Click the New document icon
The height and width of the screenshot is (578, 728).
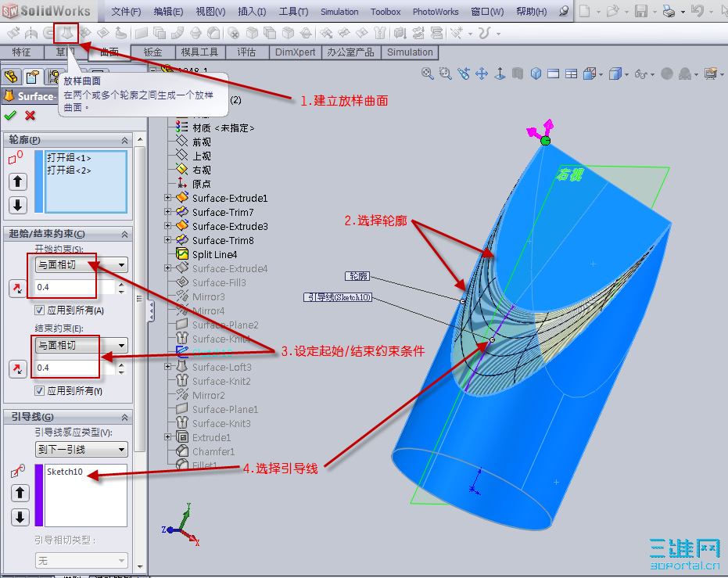click(x=585, y=11)
